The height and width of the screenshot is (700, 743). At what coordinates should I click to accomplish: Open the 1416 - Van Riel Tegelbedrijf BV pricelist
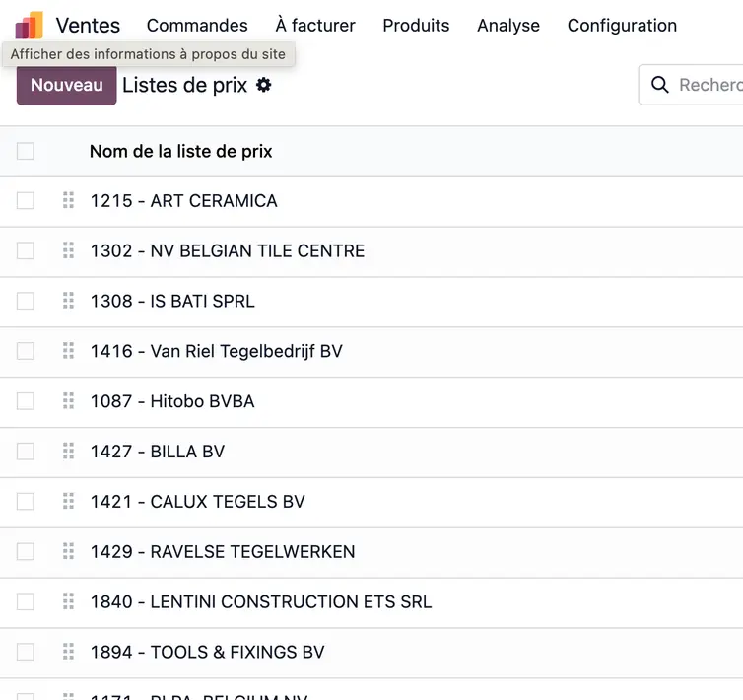217,351
